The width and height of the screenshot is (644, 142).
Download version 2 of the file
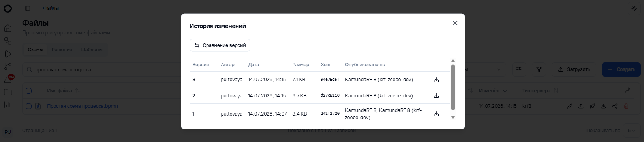click(x=436, y=95)
